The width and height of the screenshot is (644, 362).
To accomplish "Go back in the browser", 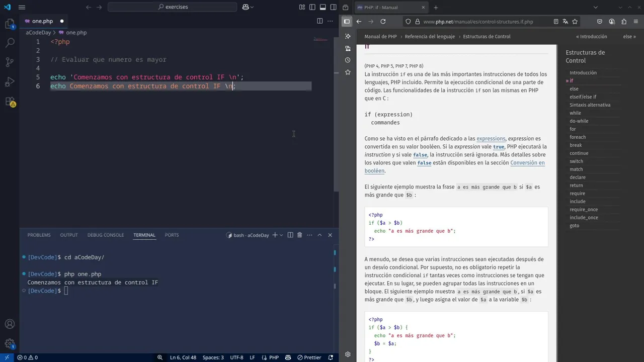I will (x=359, y=22).
